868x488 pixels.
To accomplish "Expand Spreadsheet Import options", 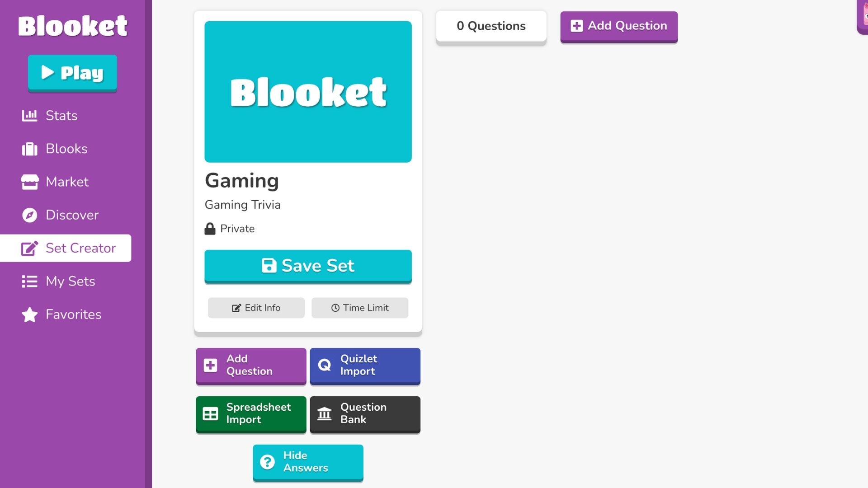I will tap(251, 413).
